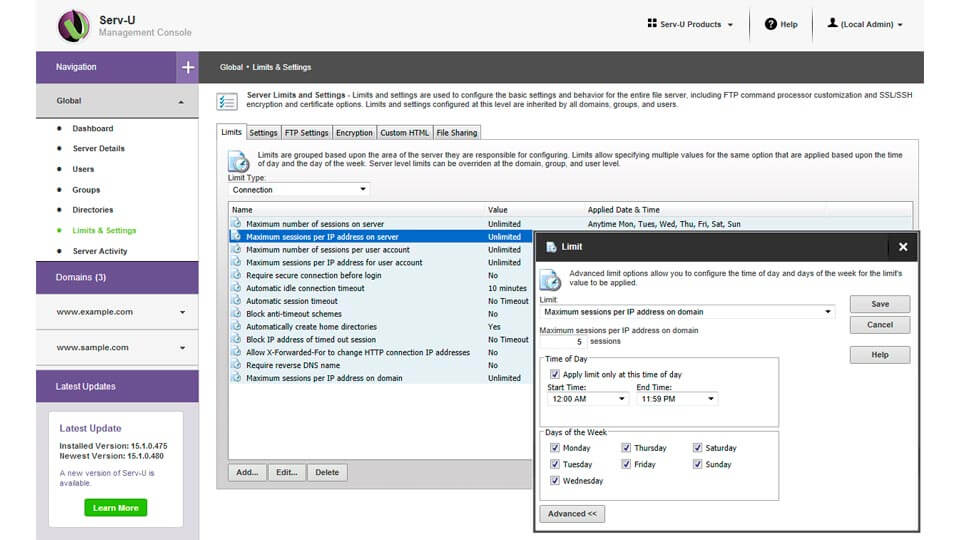Screen dimensions: 960x540
Task: Click icon of Maximum number of sessions per user account
Action: point(236,249)
